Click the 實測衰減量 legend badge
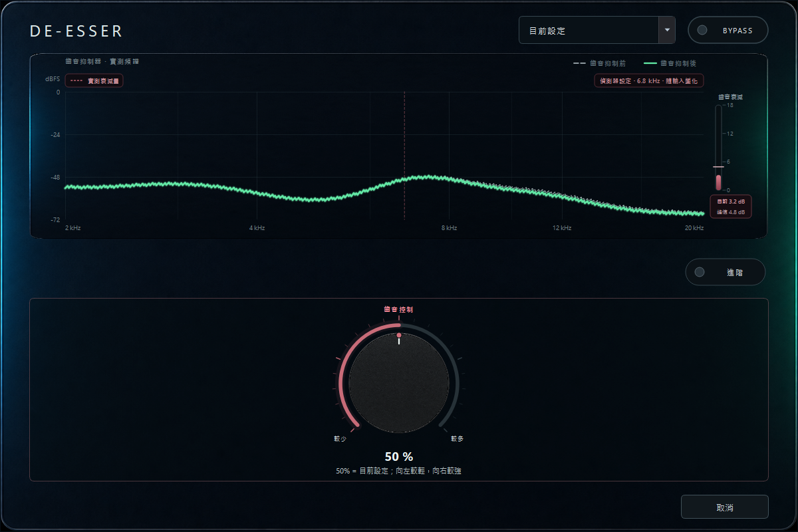The image size is (798, 532). pyautogui.click(x=94, y=80)
